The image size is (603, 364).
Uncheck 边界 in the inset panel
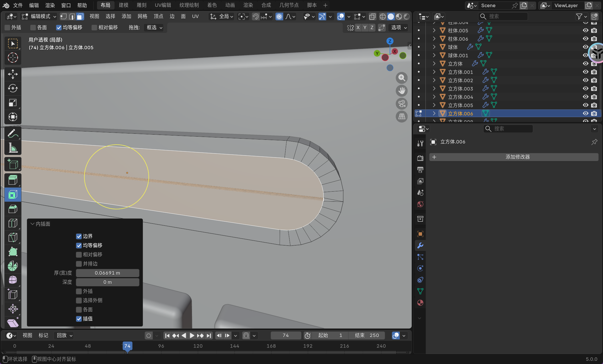(x=79, y=236)
